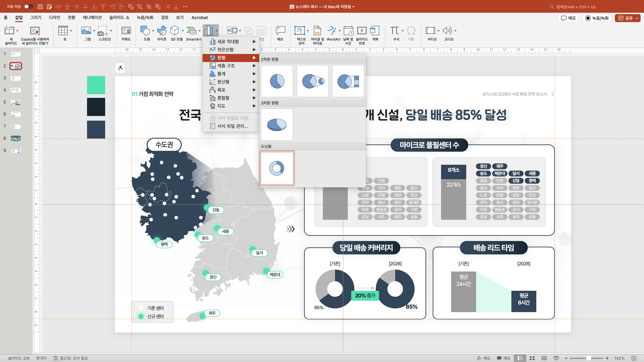
Task: Switch to reading view in status bar
Action: (544, 358)
